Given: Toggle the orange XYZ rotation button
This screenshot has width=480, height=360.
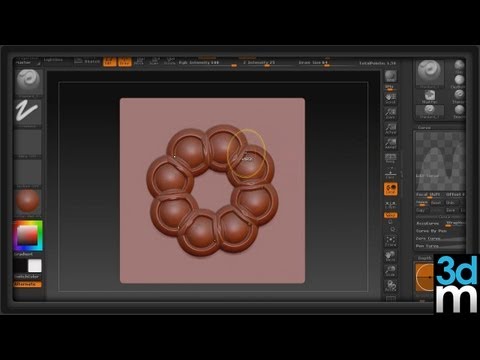Looking at the screenshot, I should [390, 215].
